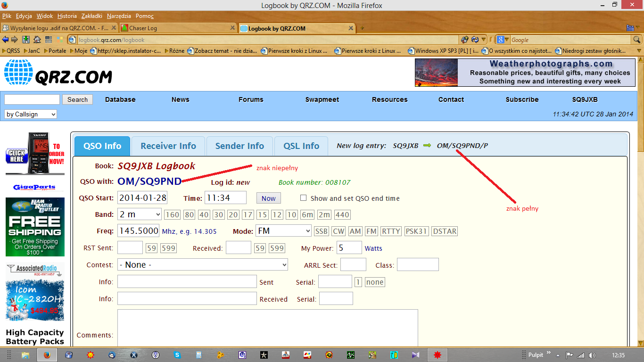The image size is (644, 362).
Task: Click the QSO Start date field
Action: pos(142,198)
